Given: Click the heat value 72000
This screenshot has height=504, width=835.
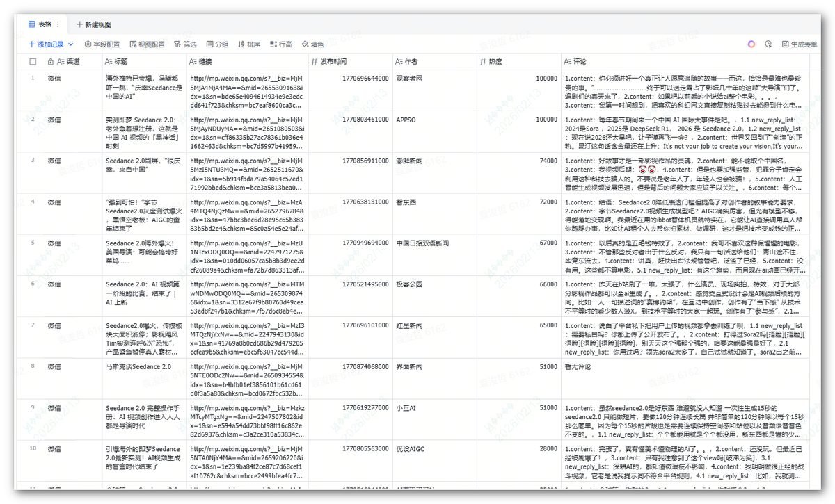Looking at the screenshot, I should pyautogui.click(x=548, y=202).
